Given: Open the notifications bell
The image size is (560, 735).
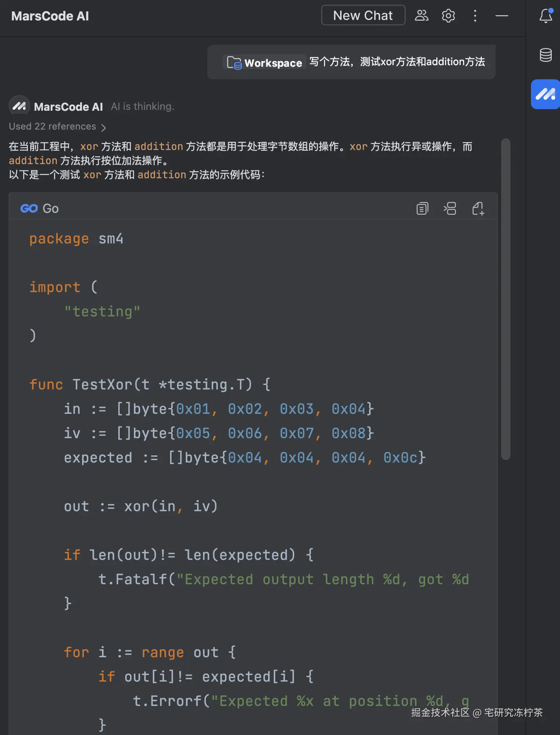Looking at the screenshot, I should click(x=545, y=16).
